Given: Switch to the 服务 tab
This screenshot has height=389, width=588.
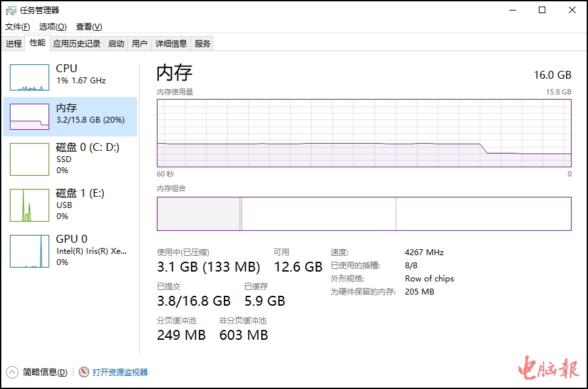Looking at the screenshot, I should tap(203, 44).
